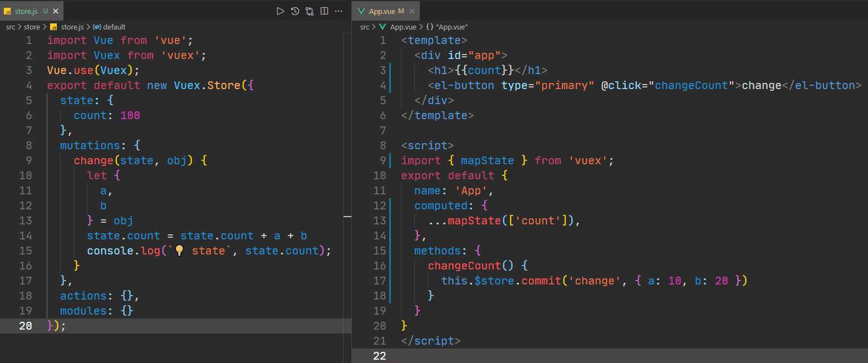Click the JS file icon on store.js tab
This screenshot has height=363, width=868.
pos(8,11)
